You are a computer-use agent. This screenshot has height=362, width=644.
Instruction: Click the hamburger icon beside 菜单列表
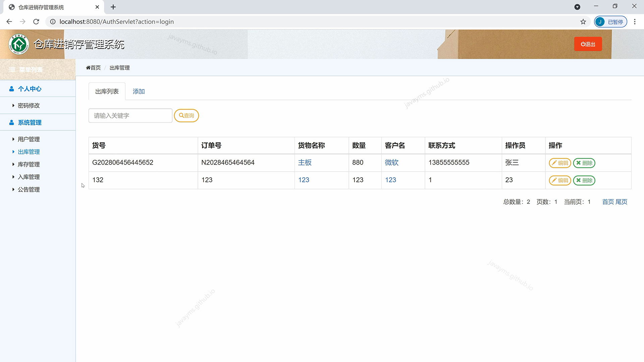pos(12,69)
